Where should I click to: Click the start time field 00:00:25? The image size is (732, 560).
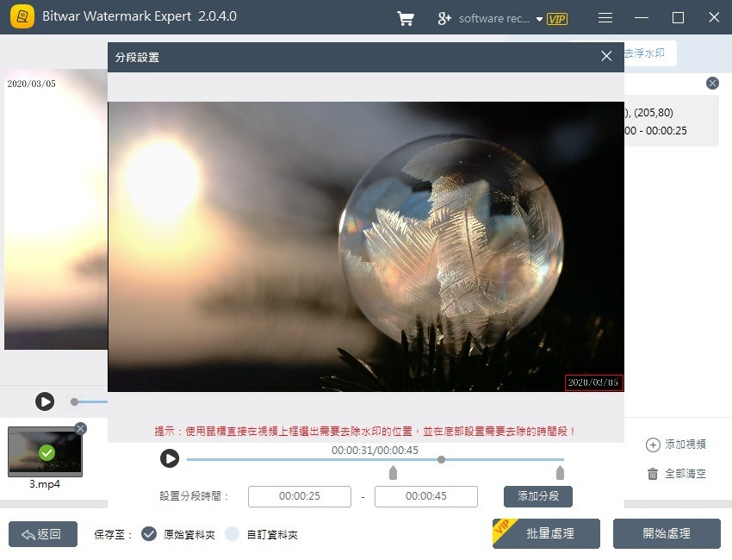tap(299, 496)
